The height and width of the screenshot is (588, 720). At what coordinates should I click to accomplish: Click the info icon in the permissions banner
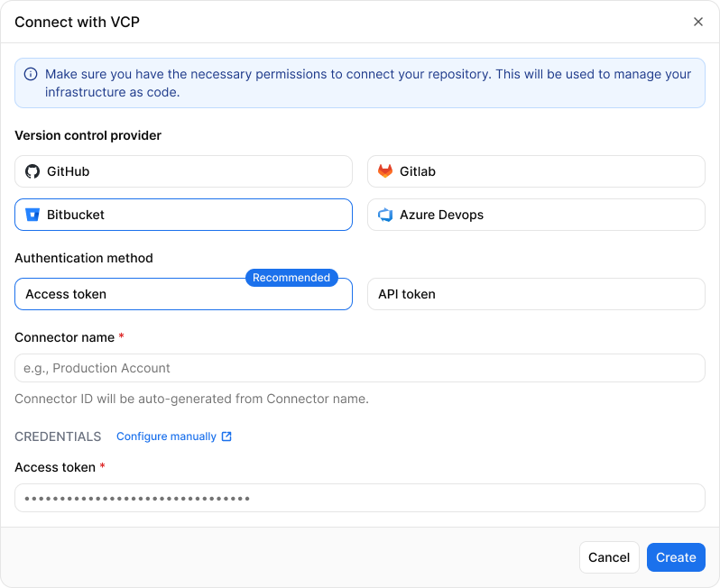pos(31,74)
